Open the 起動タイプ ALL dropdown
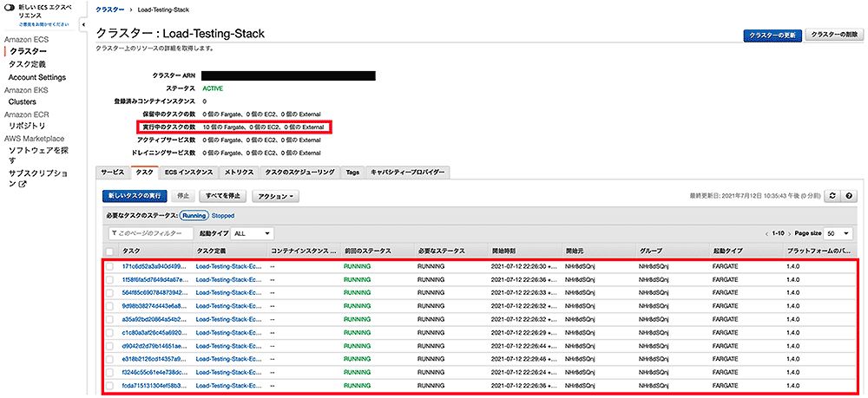Viewport: 868px width, 398px height. pyautogui.click(x=253, y=234)
